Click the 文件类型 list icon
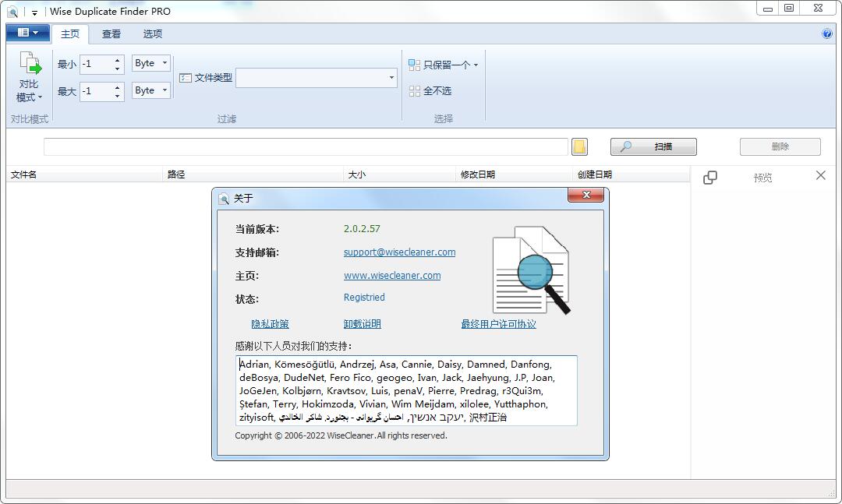842x504 pixels. pos(186,78)
